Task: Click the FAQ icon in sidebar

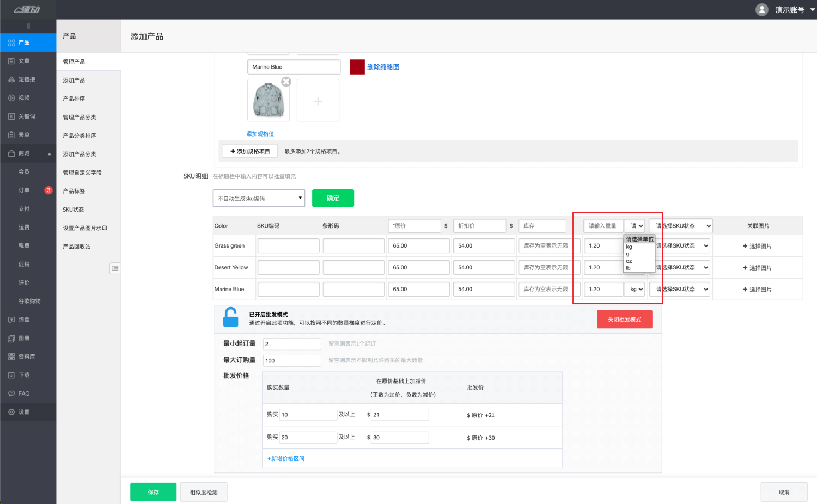Action: pos(11,394)
